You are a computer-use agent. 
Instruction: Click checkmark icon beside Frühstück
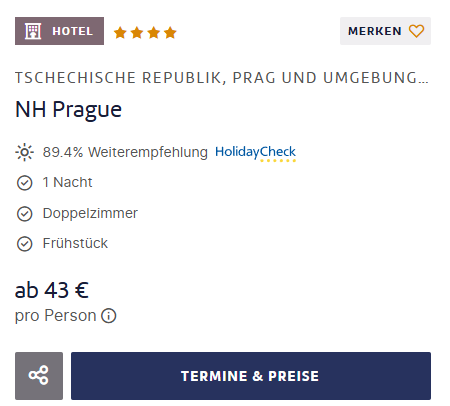[24, 244]
